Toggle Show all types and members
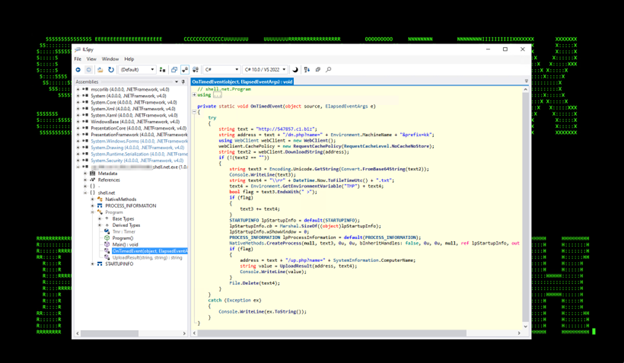The image size is (624, 363). point(195,70)
